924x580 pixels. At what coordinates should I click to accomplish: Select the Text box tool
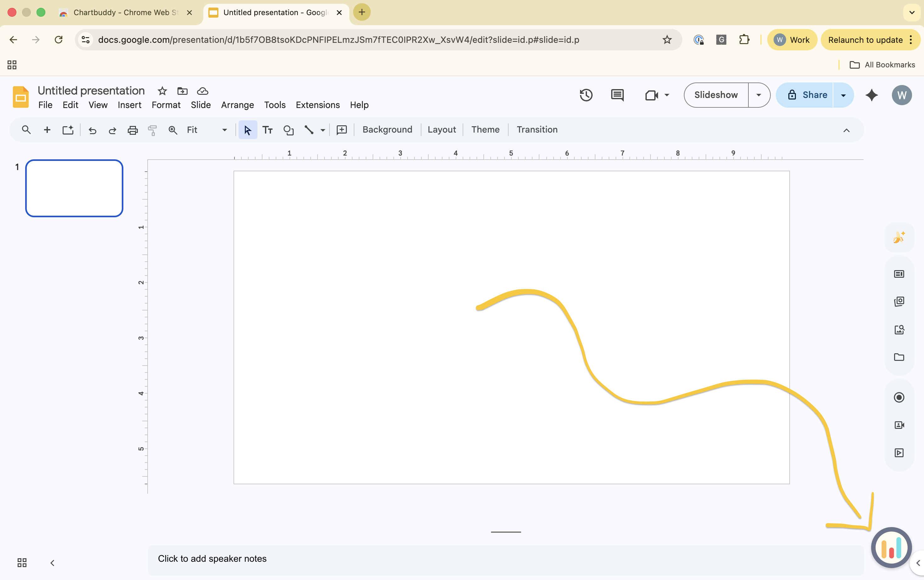point(268,130)
